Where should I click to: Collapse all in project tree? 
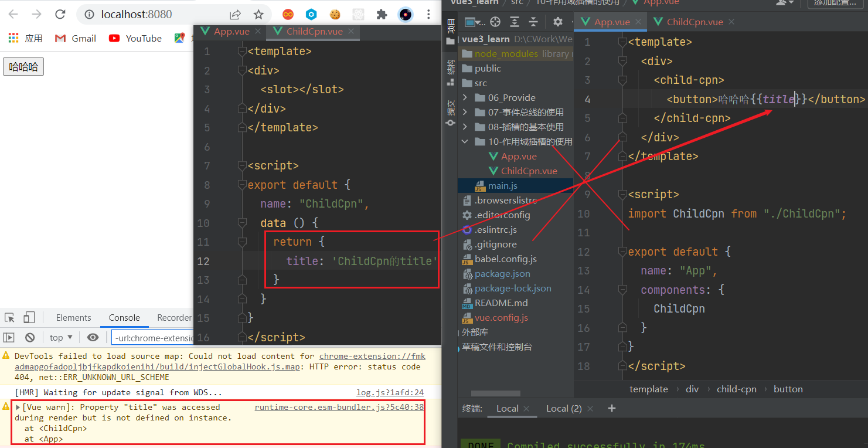(x=533, y=22)
